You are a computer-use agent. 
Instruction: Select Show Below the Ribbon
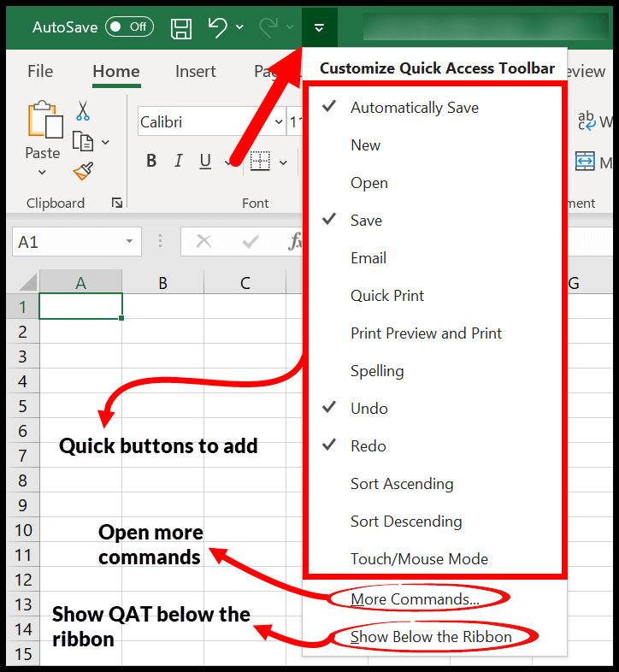coord(431,637)
